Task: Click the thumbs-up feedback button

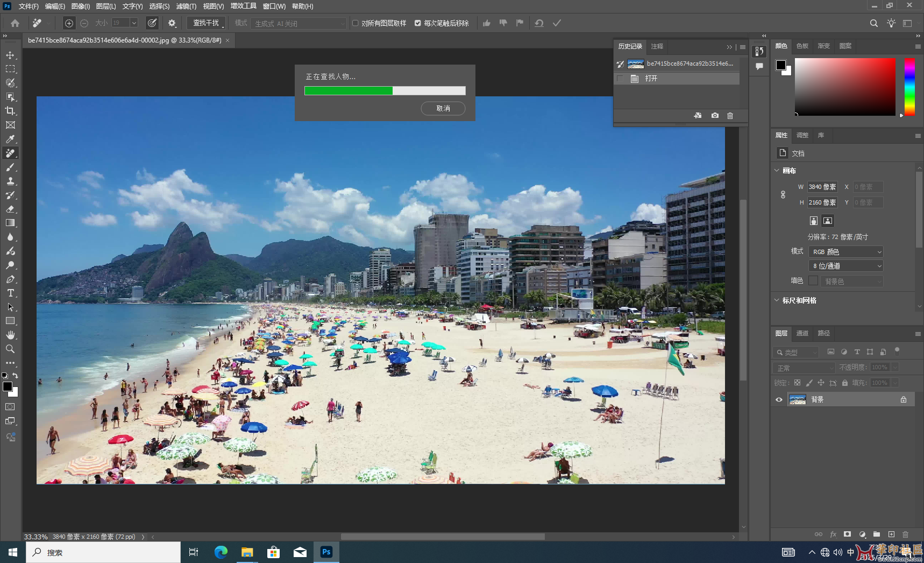Action: pyautogui.click(x=487, y=23)
